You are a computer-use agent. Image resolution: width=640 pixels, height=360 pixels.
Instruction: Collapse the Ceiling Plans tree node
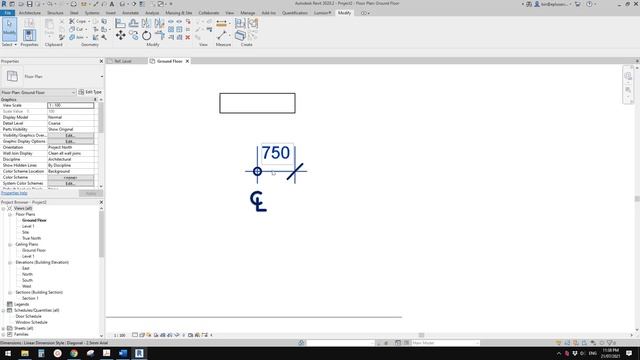tap(10, 244)
